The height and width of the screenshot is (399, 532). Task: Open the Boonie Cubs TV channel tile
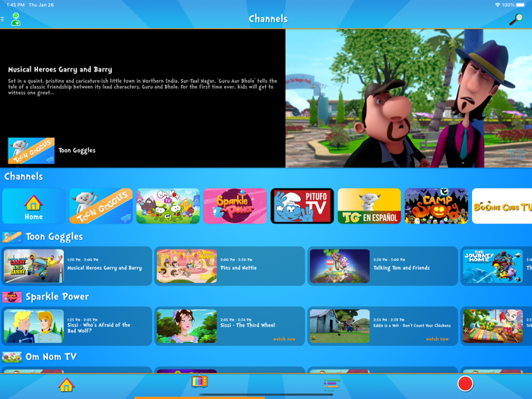click(x=502, y=206)
